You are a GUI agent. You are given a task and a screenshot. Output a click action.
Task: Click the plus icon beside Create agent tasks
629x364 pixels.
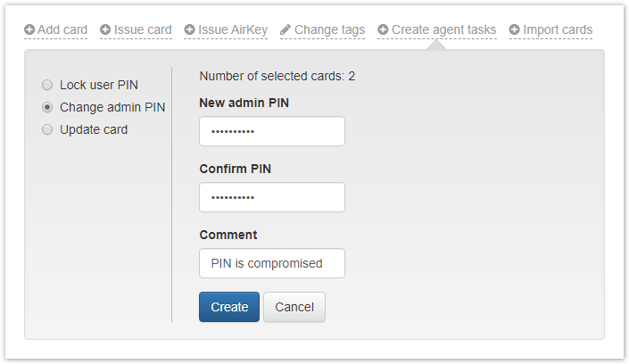pos(384,29)
